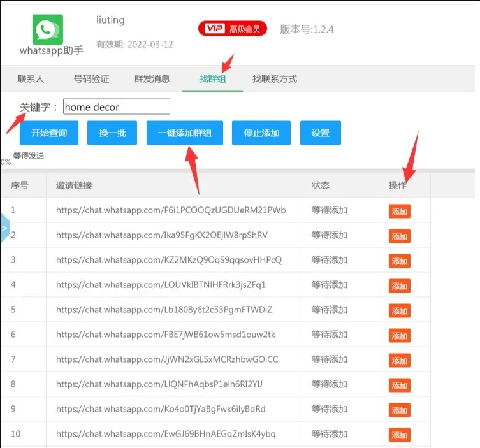This screenshot has height=448, width=480.
Task: Open the 设置 button
Action: coord(321,133)
